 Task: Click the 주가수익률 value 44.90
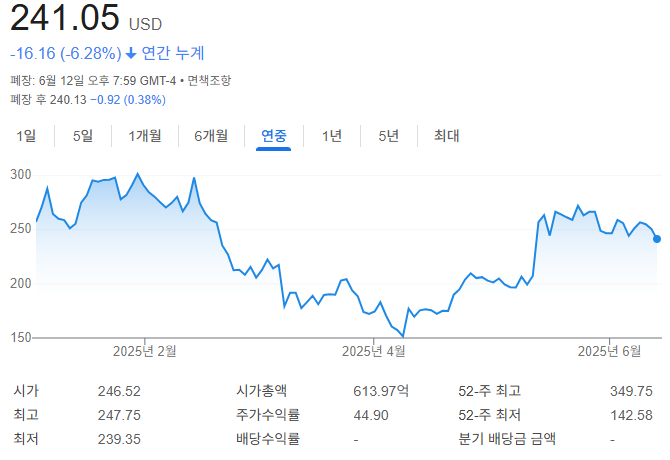click(x=371, y=415)
